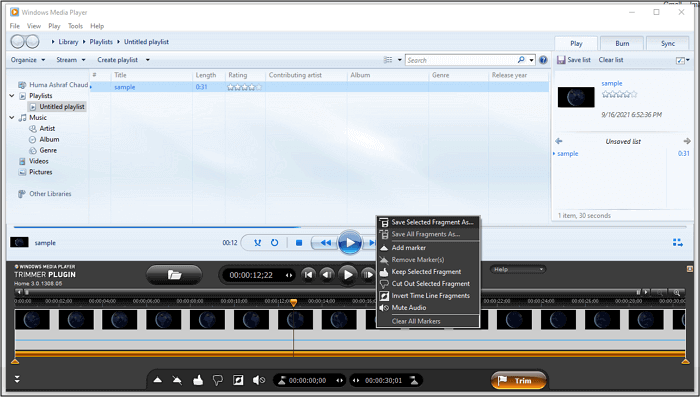Open search options dropdown arrow
Screen dimensions: 700x397
pyautogui.click(x=531, y=60)
